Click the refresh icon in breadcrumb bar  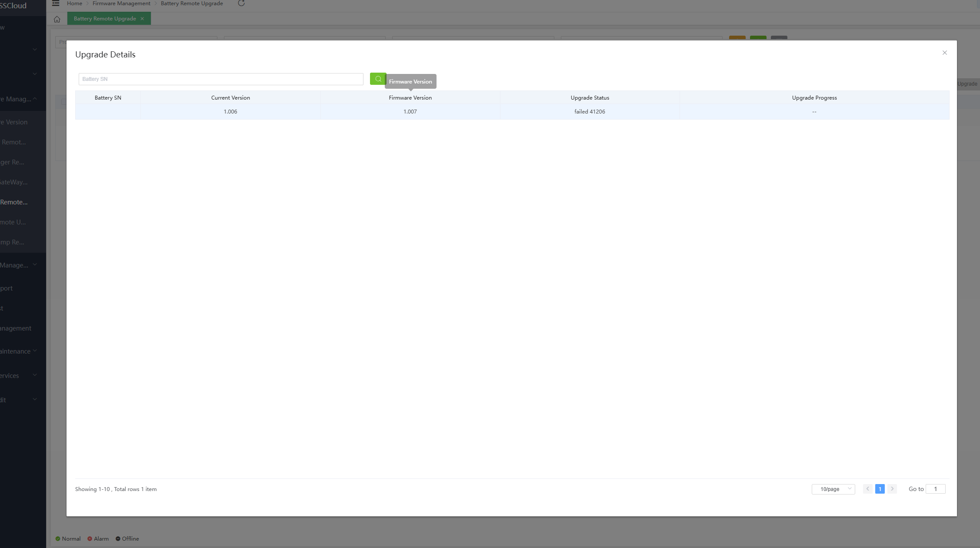241,3
